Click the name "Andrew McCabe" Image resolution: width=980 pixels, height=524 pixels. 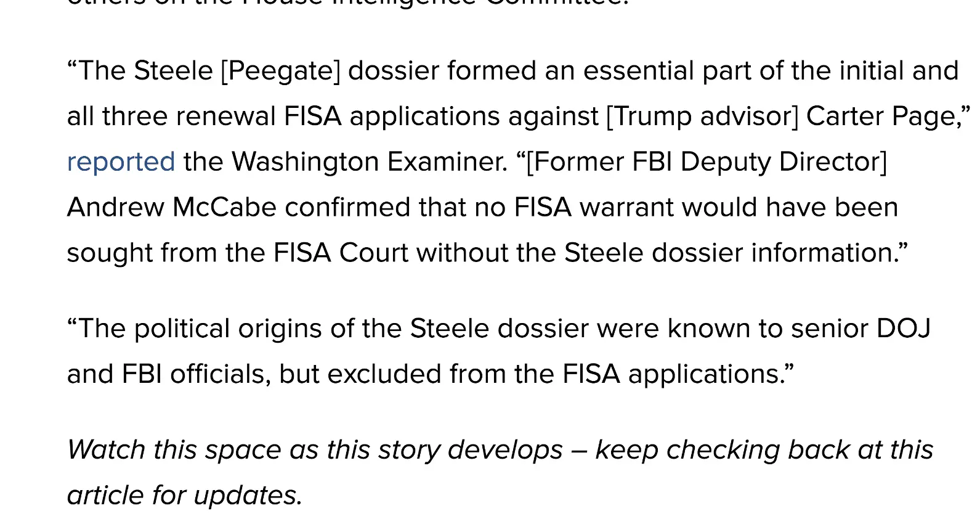(x=171, y=208)
